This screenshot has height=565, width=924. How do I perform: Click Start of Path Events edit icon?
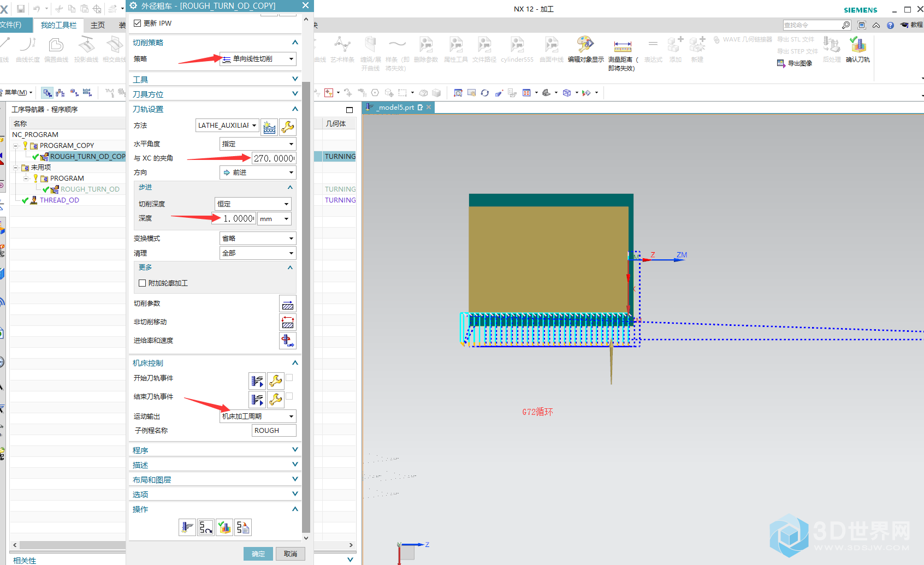click(x=257, y=380)
